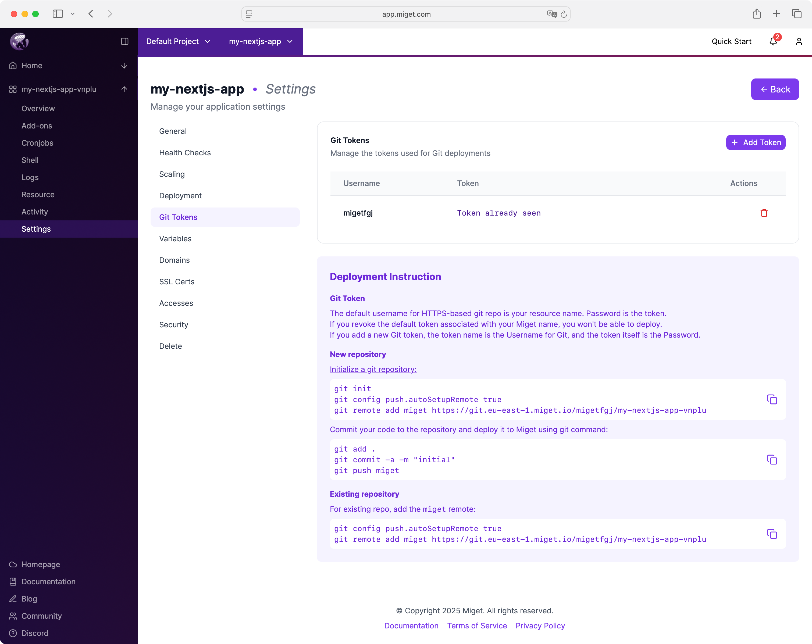The image size is (812, 644).
Task: Open the General settings tab
Action: (225, 131)
